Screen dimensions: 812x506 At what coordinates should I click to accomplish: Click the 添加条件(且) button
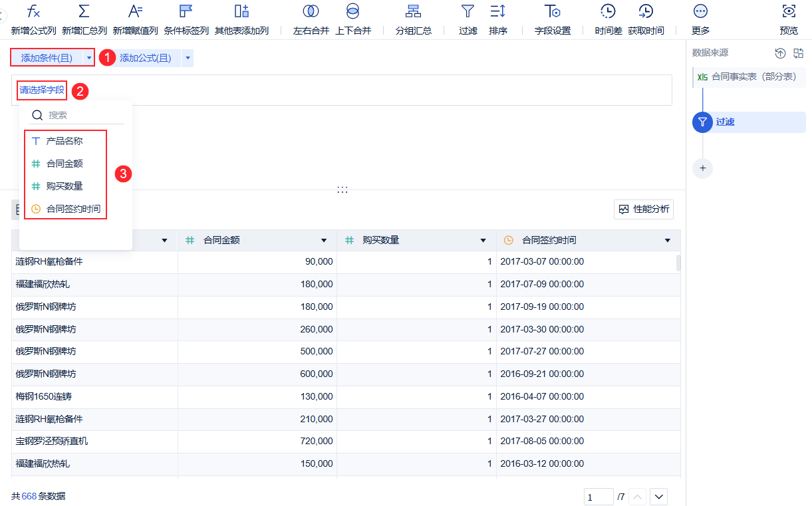pos(47,58)
